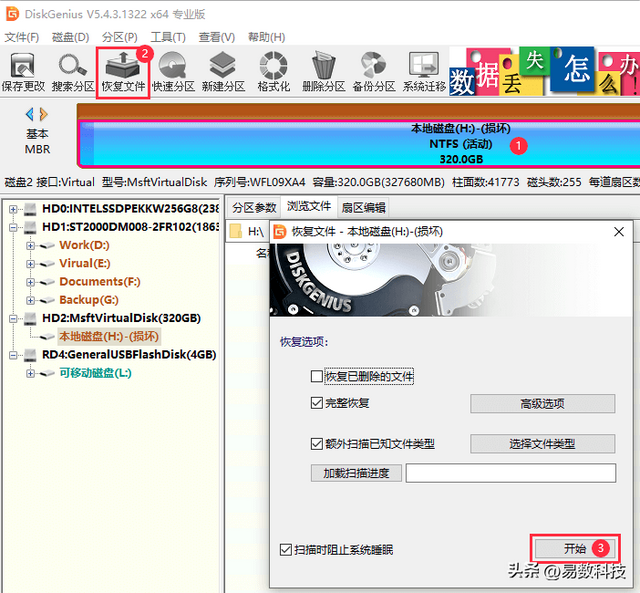
Task: Select the 320.0GB NTFS partition bar
Action: click(x=359, y=144)
